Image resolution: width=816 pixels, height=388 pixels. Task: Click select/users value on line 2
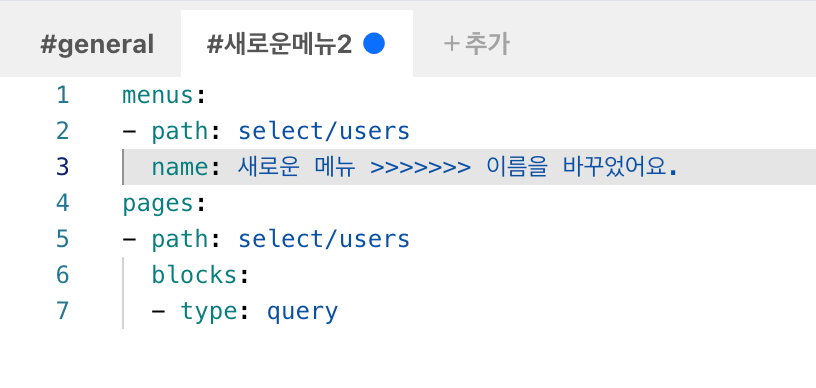pos(324,132)
